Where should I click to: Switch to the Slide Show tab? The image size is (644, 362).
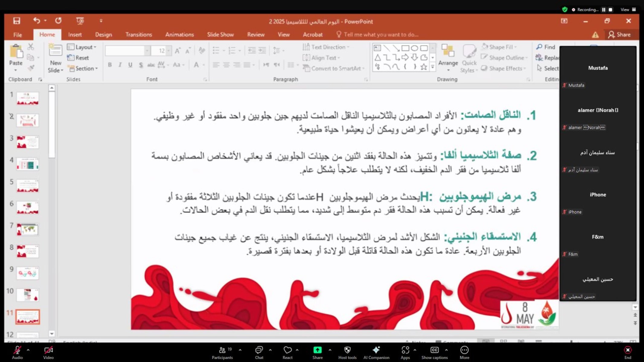pyautogui.click(x=220, y=35)
